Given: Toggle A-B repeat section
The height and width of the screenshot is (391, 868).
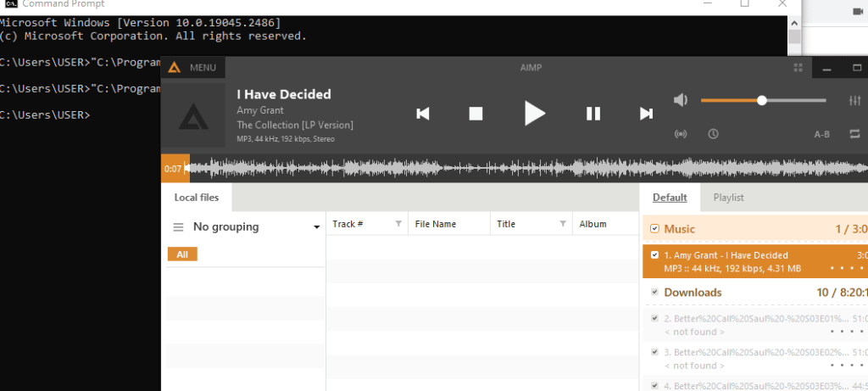Looking at the screenshot, I should tap(821, 134).
